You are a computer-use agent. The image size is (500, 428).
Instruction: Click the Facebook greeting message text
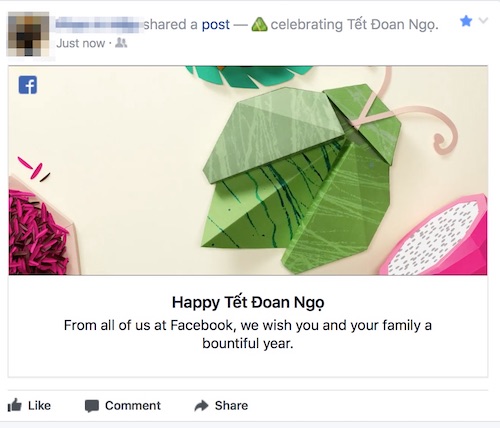[x=248, y=334]
